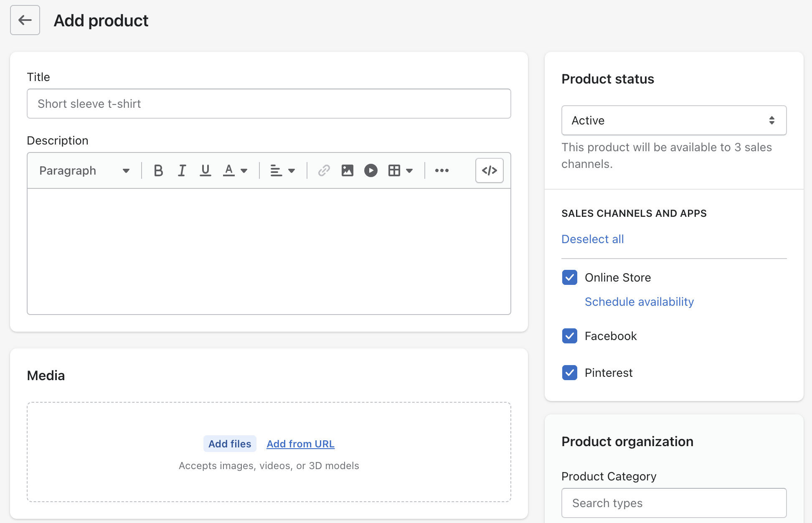The image size is (812, 523).
Task: Open the insert table dropdown
Action: click(x=400, y=170)
